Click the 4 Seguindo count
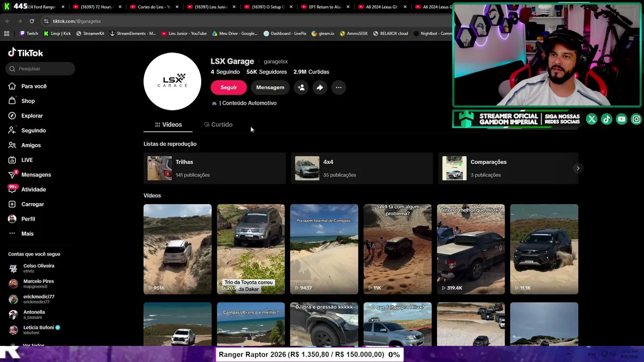The height and width of the screenshot is (362, 644). tap(225, 72)
